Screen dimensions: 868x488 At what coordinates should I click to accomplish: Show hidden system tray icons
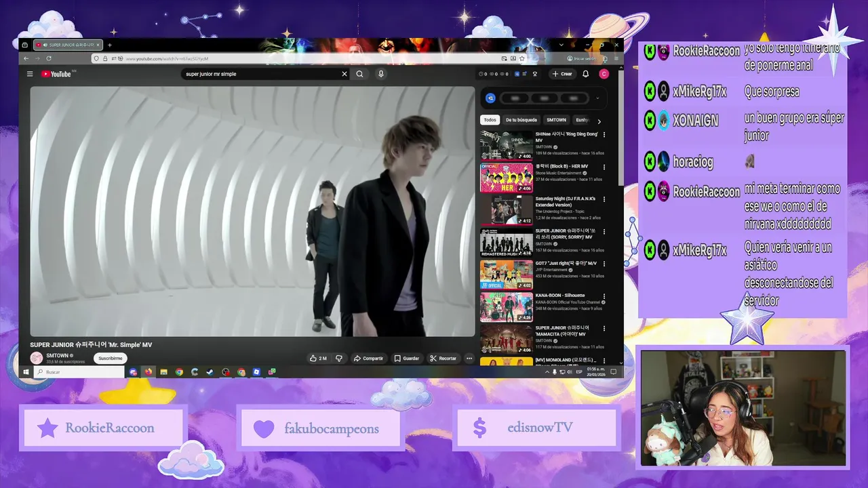click(547, 372)
